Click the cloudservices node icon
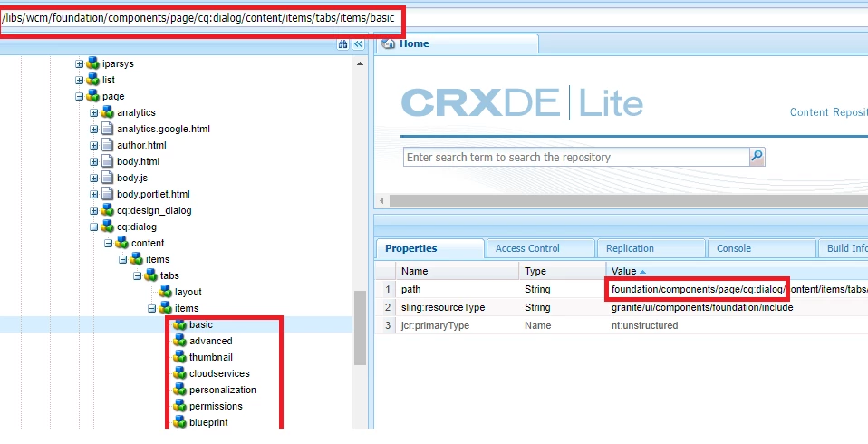Image resolution: width=868 pixels, height=444 pixels. pyautogui.click(x=179, y=373)
